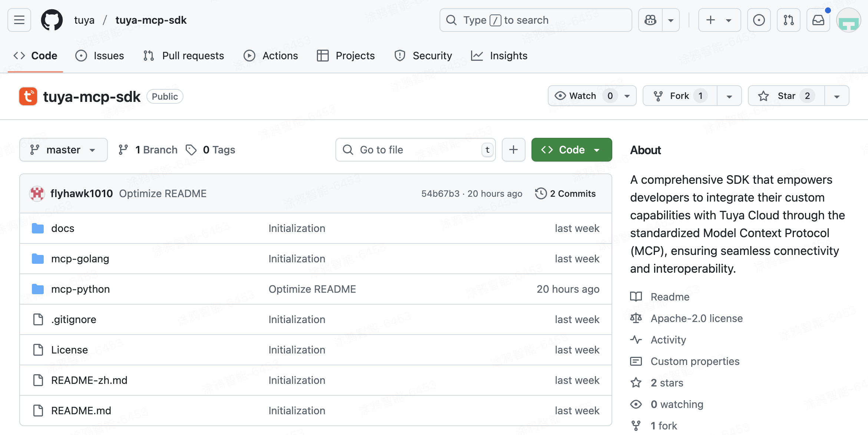The height and width of the screenshot is (435, 868).
Task: Open flyhawk1010's avatar
Action: click(x=37, y=193)
